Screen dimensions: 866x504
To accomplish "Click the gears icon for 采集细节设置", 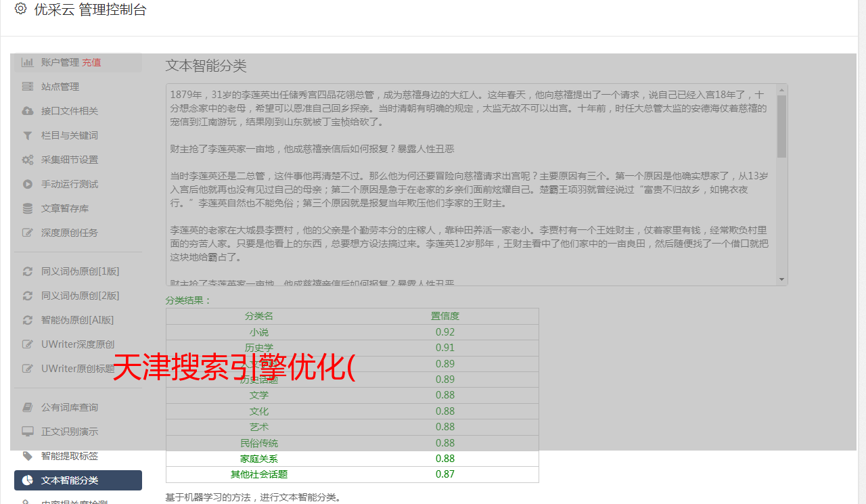I will [27, 160].
